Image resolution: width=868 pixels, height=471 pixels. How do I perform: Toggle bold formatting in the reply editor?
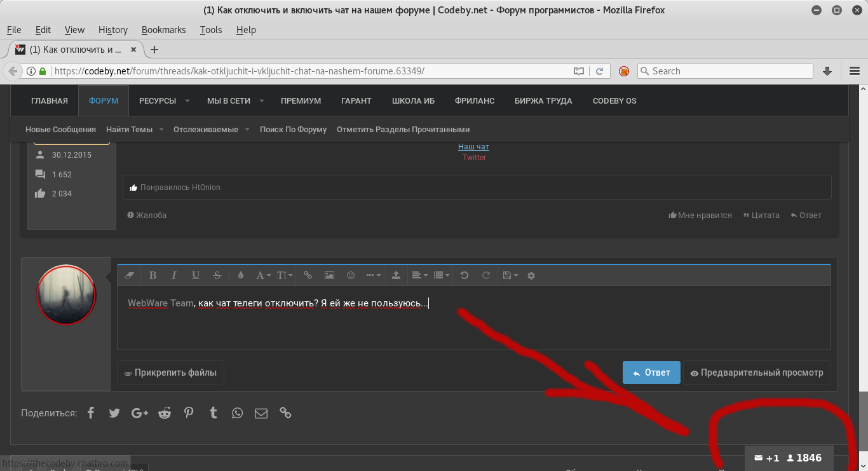(x=153, y=275)
